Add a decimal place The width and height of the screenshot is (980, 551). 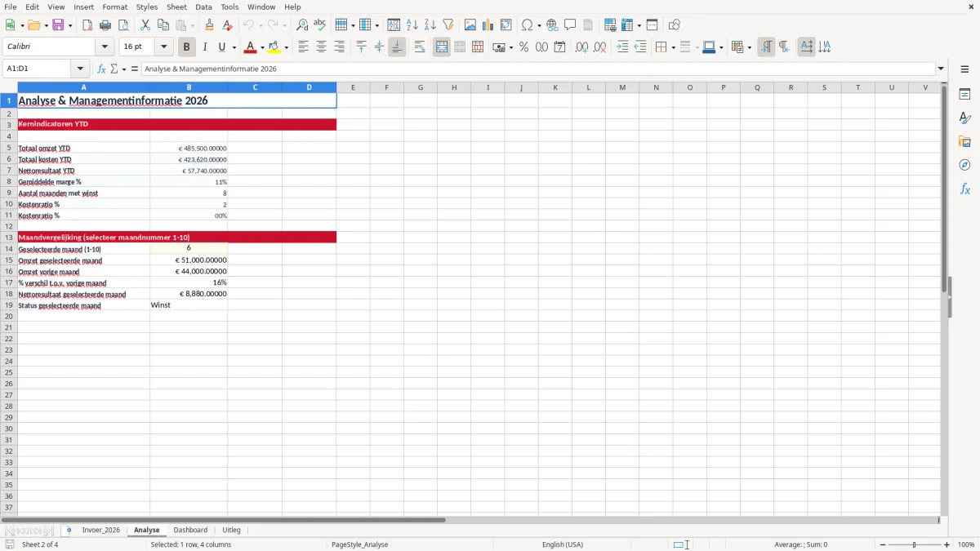(x=581, y=47)
